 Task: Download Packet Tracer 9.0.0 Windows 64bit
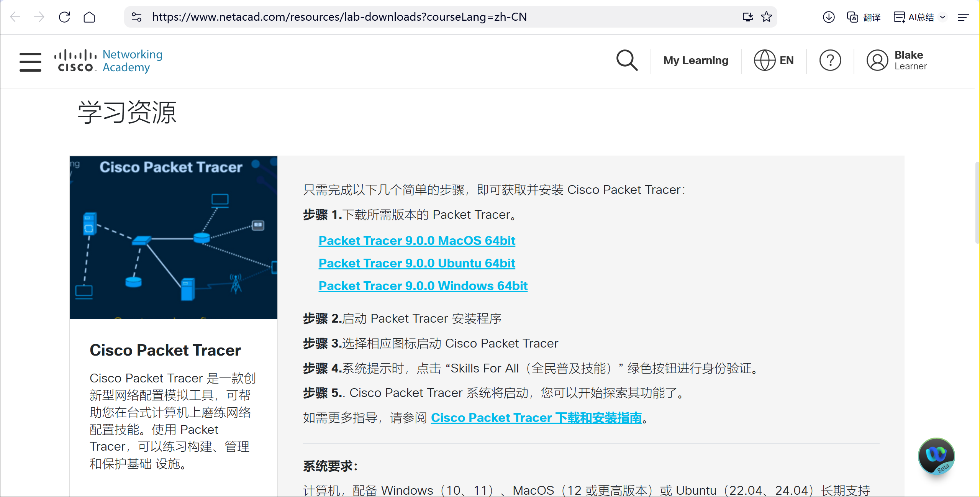click(x=423, y=286)
